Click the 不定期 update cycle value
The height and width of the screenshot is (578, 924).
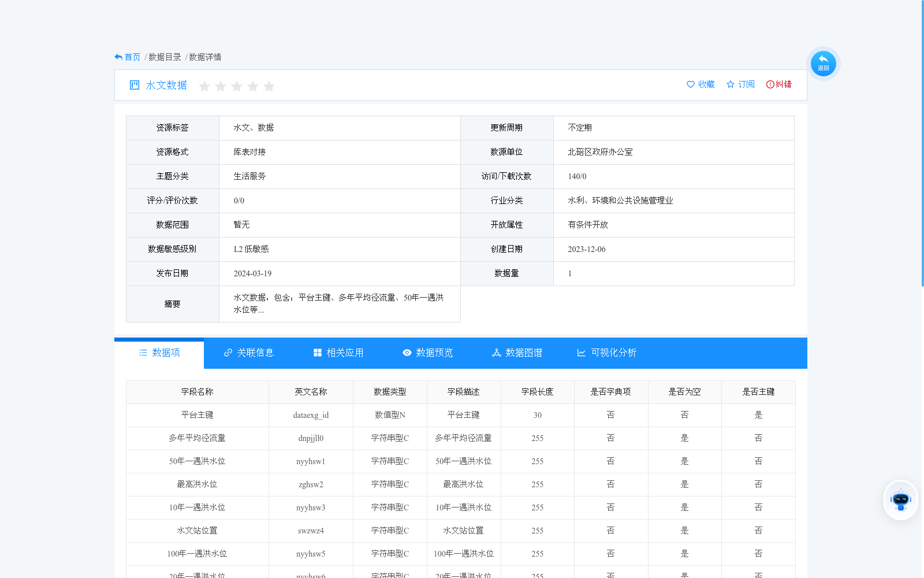coord(580,128)
